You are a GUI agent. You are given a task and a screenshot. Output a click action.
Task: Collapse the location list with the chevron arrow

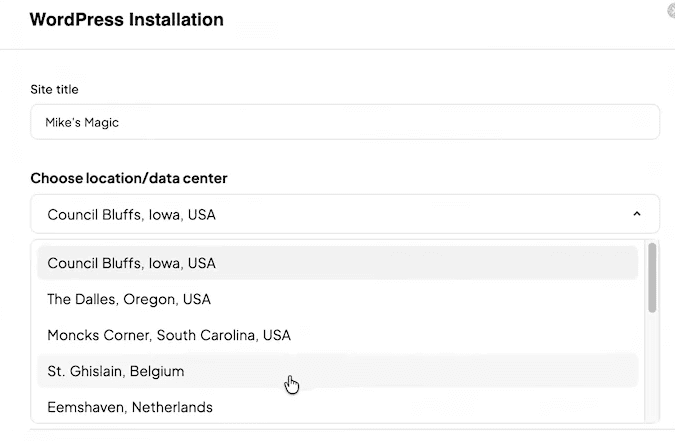tap(637, 214)
